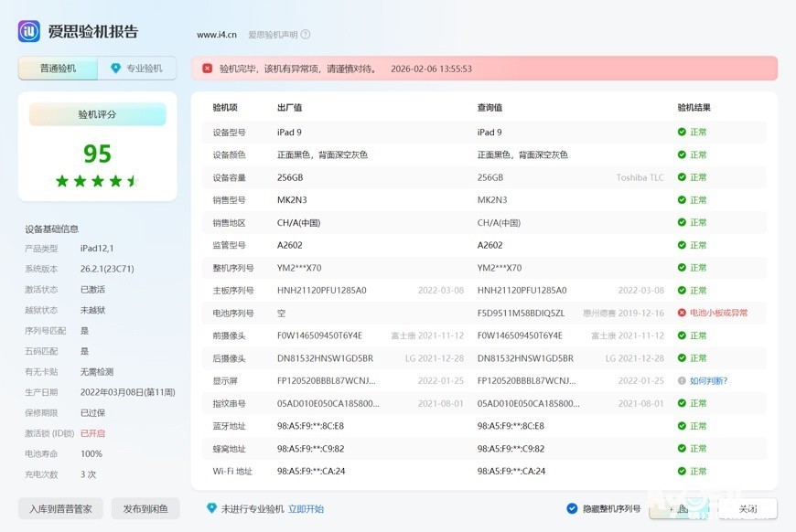Click the green check icon for Wi-Fi 地址
The image size is (796, 532).
point(682,472)
